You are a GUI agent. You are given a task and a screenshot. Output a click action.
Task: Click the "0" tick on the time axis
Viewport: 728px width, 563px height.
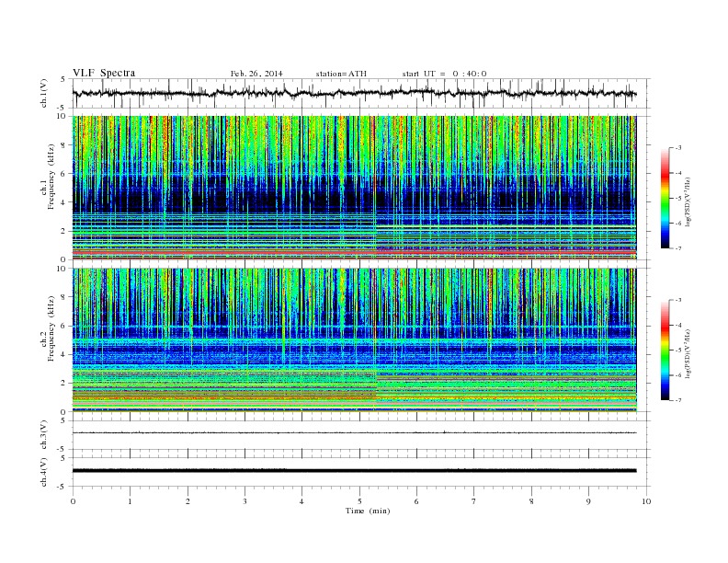click(73, 501)
